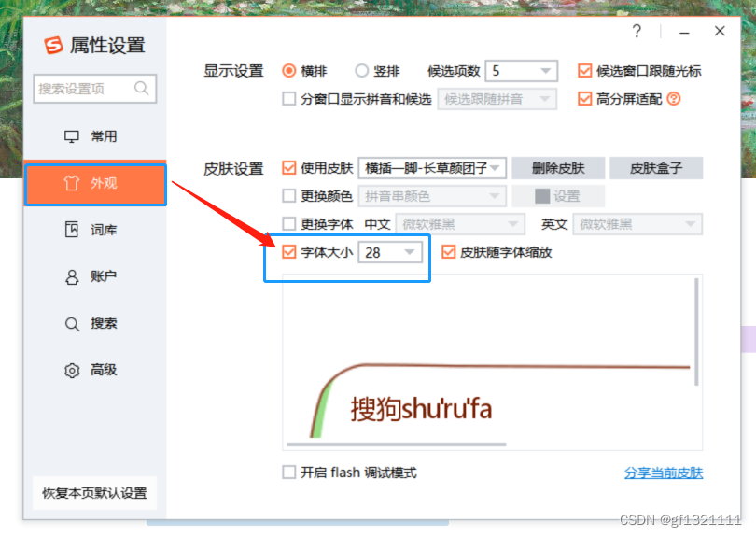The height and width of the screenshot is (536, 756).
Task: Toggle 高分屏适配 checkbox
Action: point(584,99)
